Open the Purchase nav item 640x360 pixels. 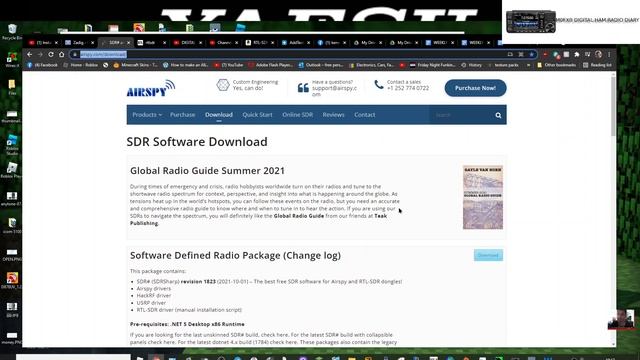[x=182, y=115]
